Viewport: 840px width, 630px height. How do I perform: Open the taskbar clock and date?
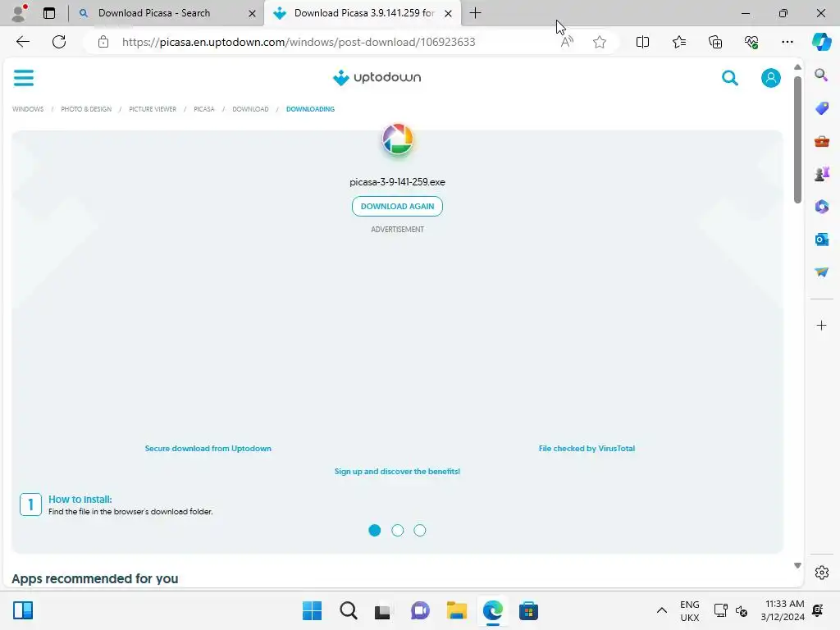point(782,610)
